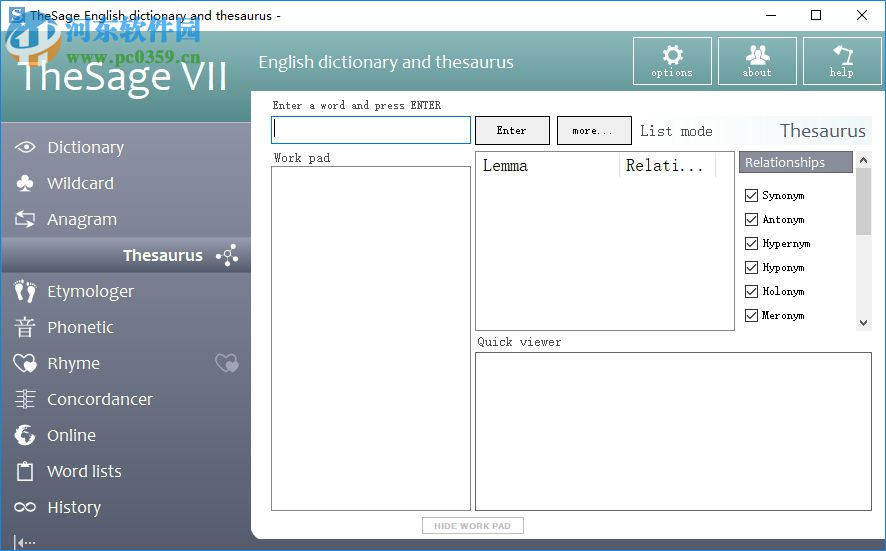886x551 pixels.
Task: Click the Etymologer footprints icon
Action: (25, 292)
